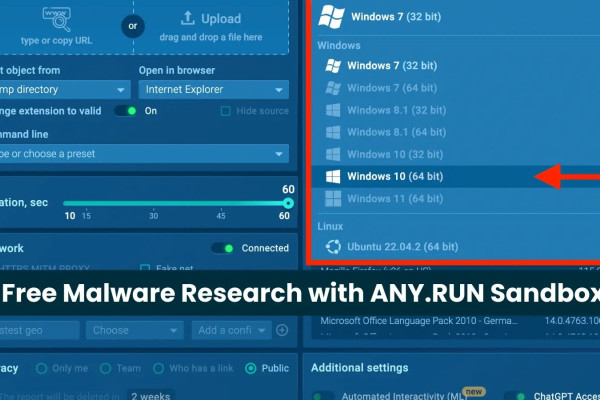Click the URL search globe icon
The image size is (600, 400).
coord(57,19)
